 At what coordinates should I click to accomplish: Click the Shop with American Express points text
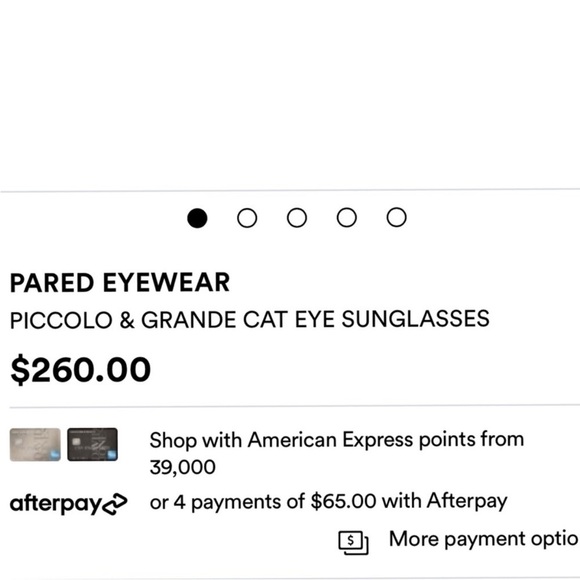[x=337, y=453]
